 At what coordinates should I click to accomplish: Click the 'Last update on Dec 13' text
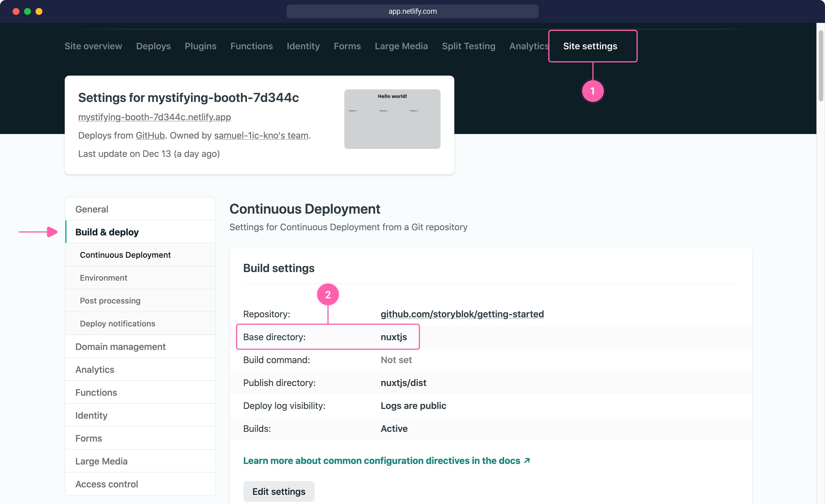[x=149, y=153]
